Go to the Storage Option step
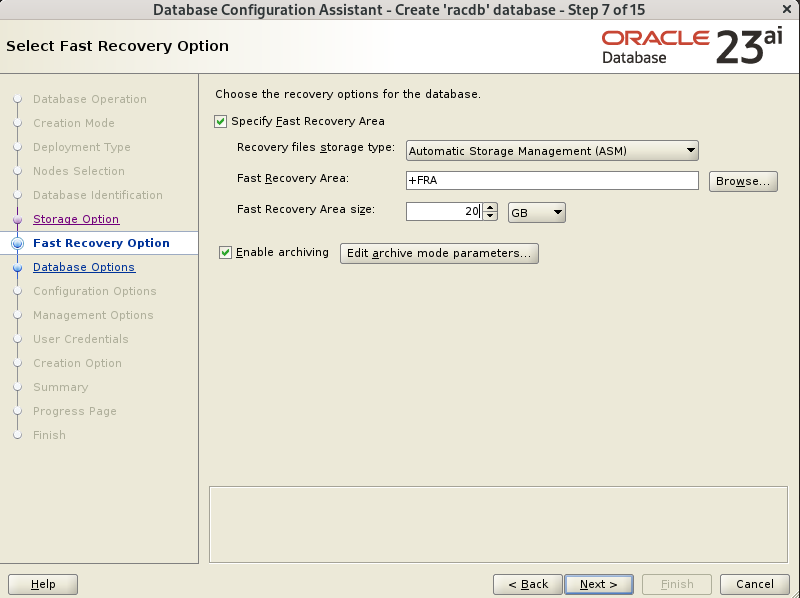Image resolution: width=800 pixels, height=598 pixels. tap(76, 219)
